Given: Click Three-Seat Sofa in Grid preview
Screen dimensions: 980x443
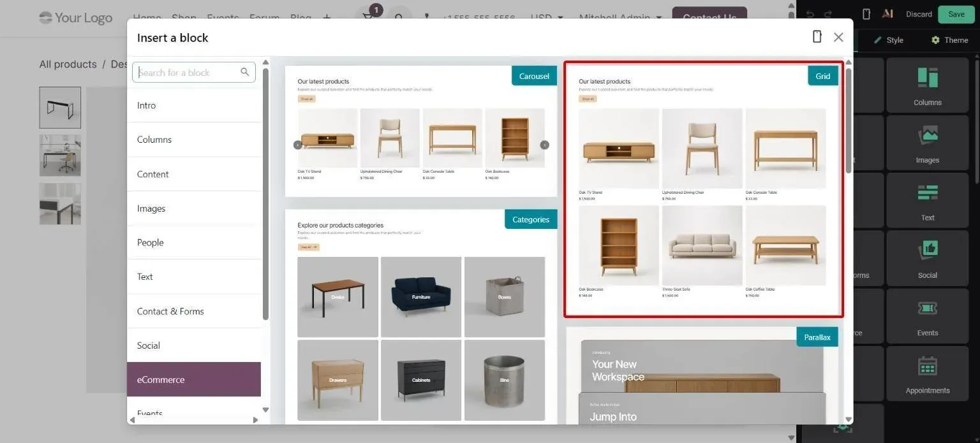Looking at the screenshot, I should tap(702, 245).
